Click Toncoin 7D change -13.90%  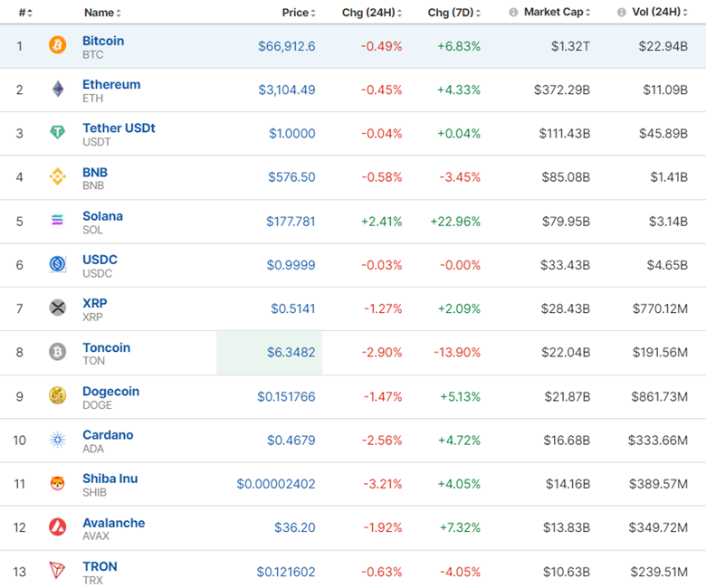(x=457, y=352)
